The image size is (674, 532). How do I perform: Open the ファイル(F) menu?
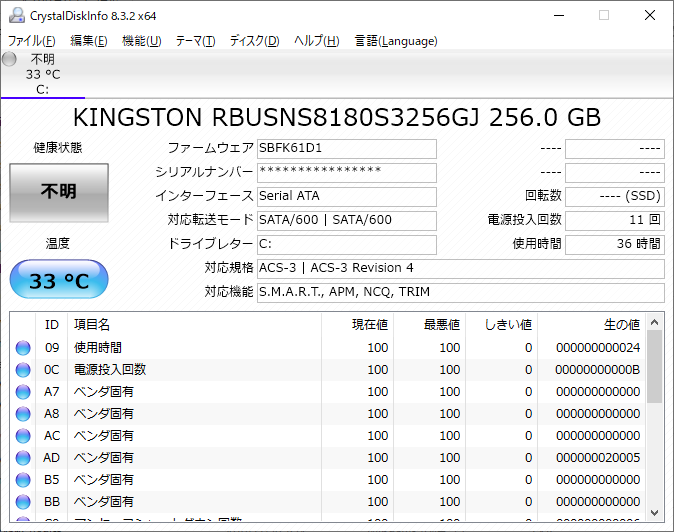pyautogui.click(x=32, y=41)
